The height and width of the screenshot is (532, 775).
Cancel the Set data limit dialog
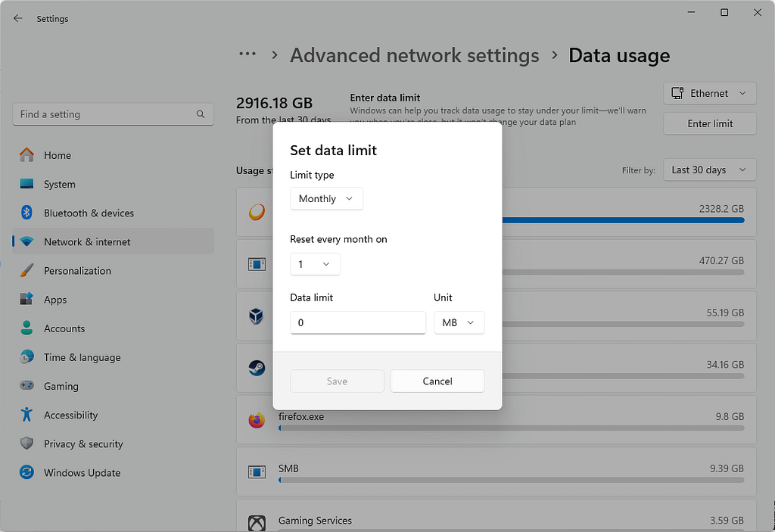tap(437, 381)
